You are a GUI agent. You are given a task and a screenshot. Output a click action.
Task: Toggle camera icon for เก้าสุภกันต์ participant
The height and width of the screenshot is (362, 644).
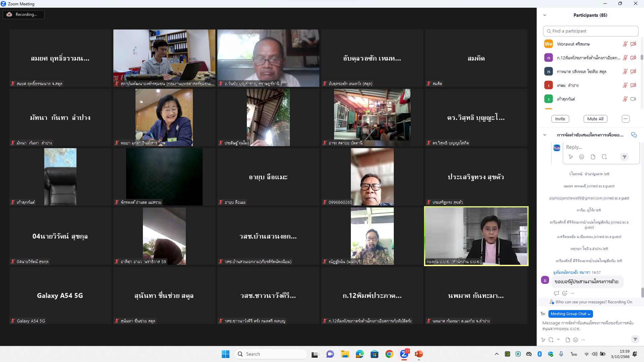[x=633, y=99]
